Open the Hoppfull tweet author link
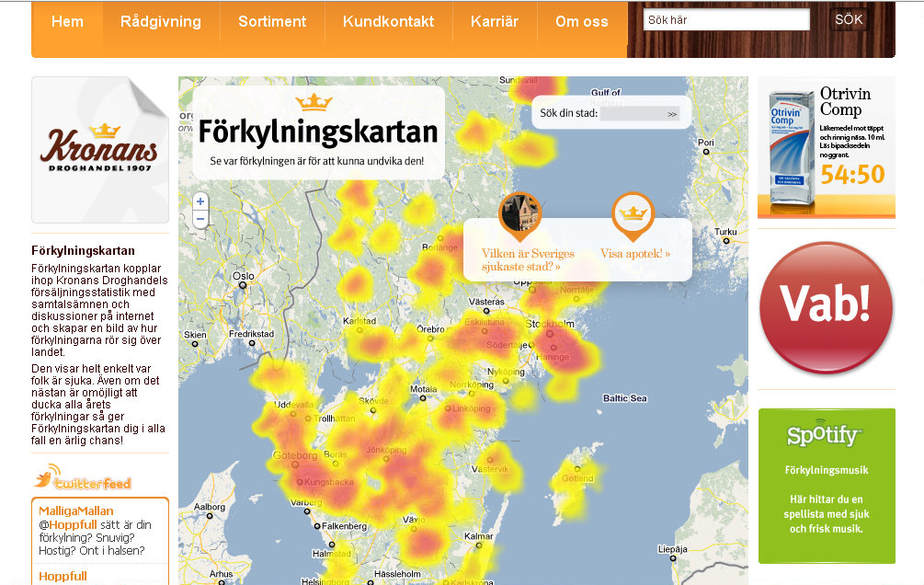Viewport: 924px width, 585px height. point(63,576)
